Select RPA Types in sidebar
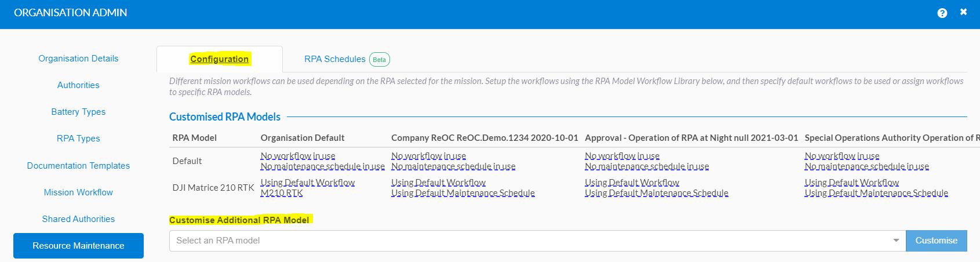This screenshot has height=262, width=980. (x=78, y=139)
